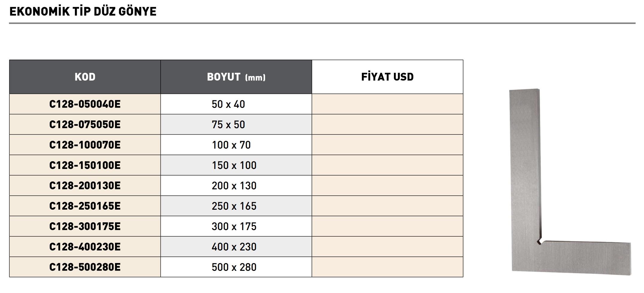
Task: Select the product code C128-050040E
Action: (x=85, y=104)
